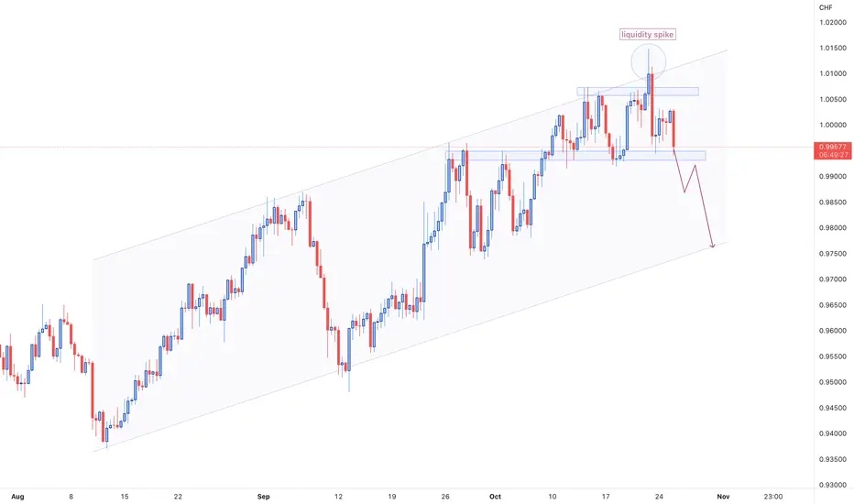This screenshot has width=854, height=504.
Task: Click the red current price label 0.99577
Action: pyautogui.click(x=833, y=147)
